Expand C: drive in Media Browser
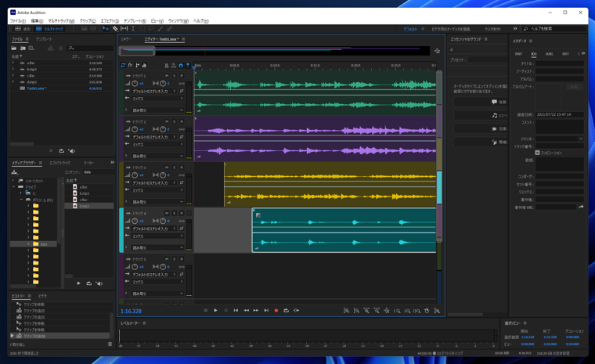The image size is (595, 364). 20,193
